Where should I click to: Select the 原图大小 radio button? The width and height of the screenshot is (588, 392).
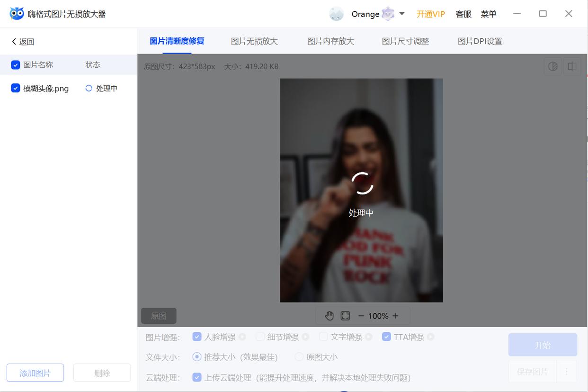299,357
